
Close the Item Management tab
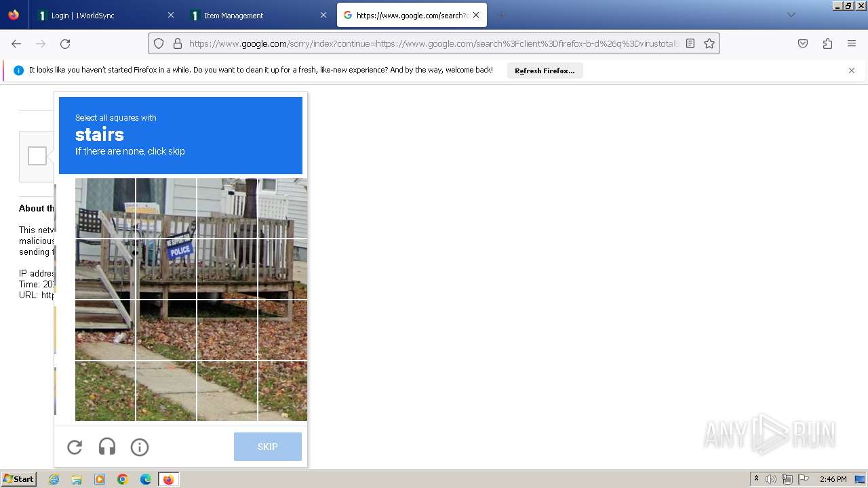(x=323, y=15)
